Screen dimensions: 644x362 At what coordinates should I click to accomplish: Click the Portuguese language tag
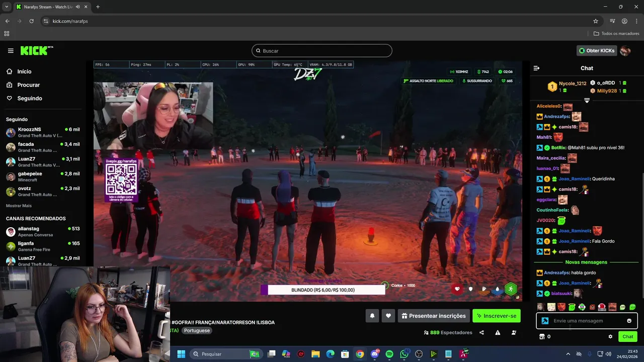pyautogui.click(x=197, y=330)
